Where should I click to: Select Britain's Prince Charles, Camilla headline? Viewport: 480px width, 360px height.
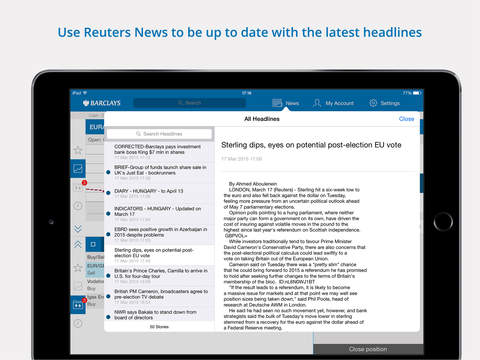(x=159, y=276)
